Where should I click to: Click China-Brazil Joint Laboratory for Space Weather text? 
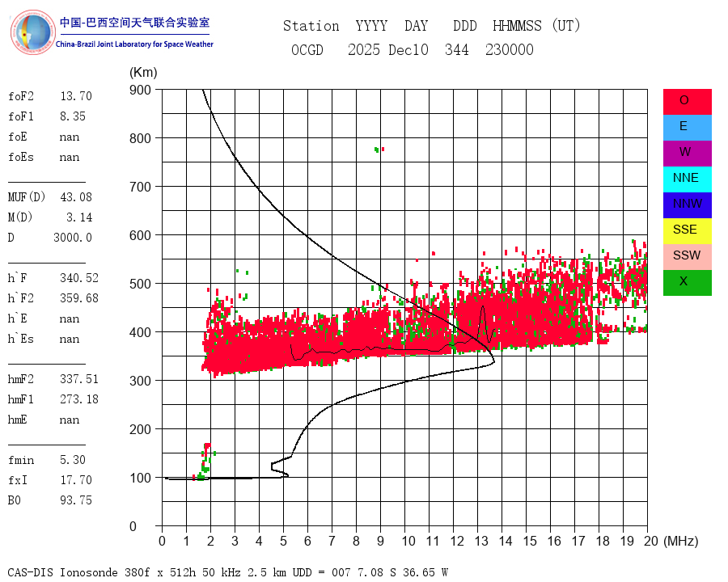pyautogui.click(x=134, y=44)
